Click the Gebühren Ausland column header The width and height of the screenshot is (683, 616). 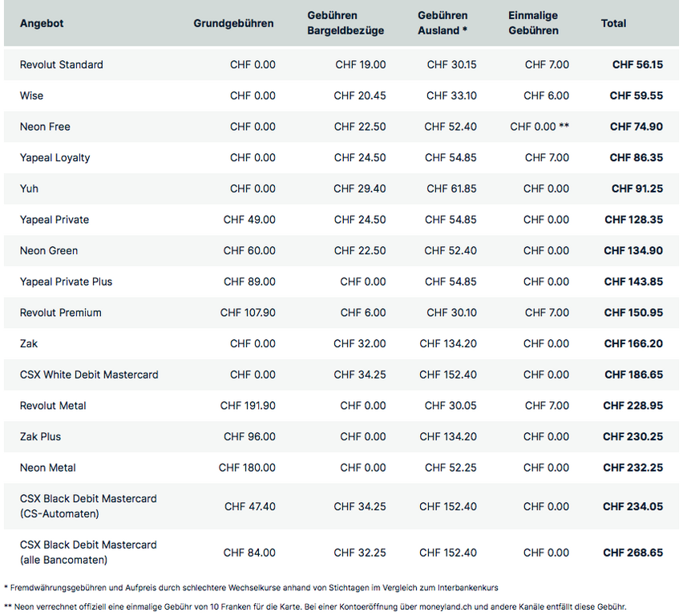pos(445,23)
